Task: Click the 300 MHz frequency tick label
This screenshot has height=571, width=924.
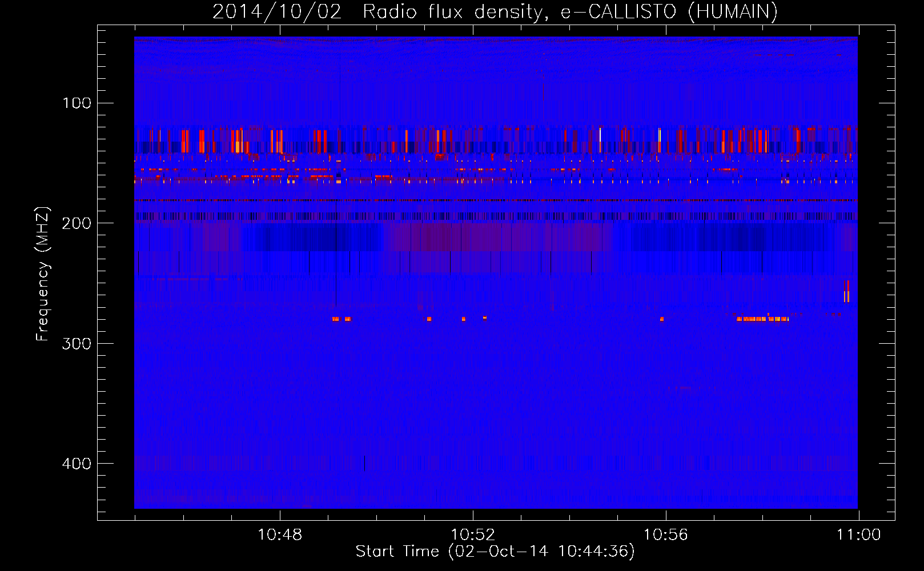Action: pyautogui.click(x=77, y=343)
